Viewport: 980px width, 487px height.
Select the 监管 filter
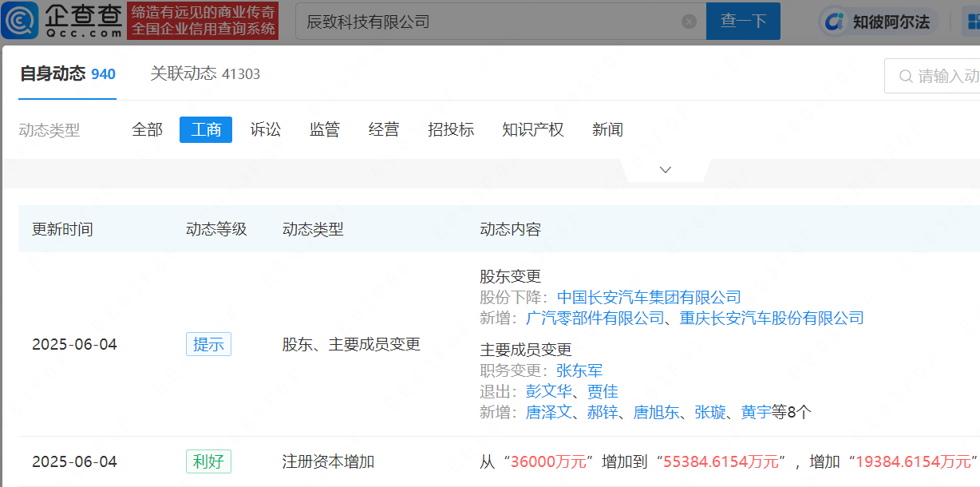(325, 129)
